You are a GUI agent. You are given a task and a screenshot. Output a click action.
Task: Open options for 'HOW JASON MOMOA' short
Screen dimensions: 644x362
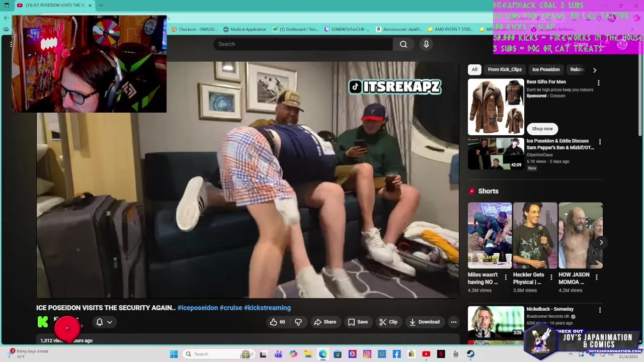point(596,277)
